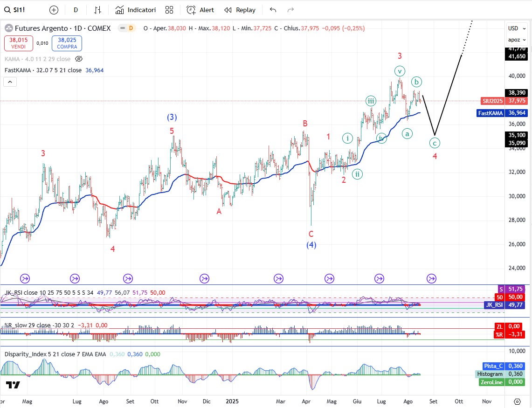The image size is (532, 408).
Task: Show the hidden KAMA indicator via eye icon
Action: point(79,59)
